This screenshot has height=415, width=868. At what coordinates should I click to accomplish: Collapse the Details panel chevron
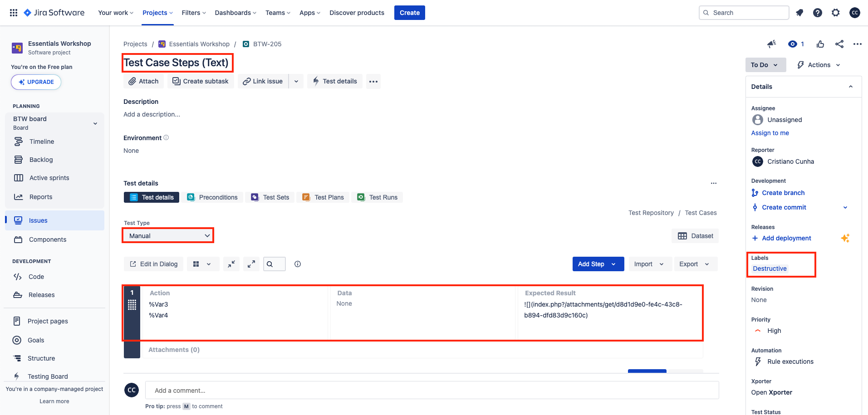click(851, 87)
